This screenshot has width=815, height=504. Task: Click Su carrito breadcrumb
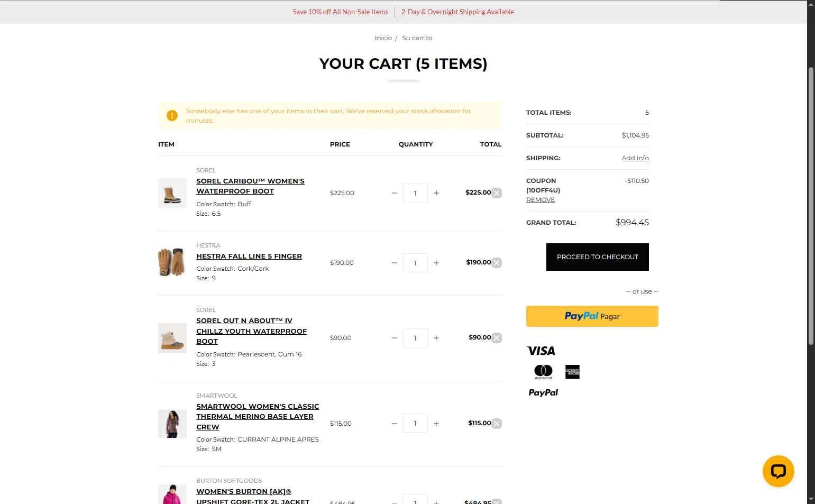[x=417, y=38]
